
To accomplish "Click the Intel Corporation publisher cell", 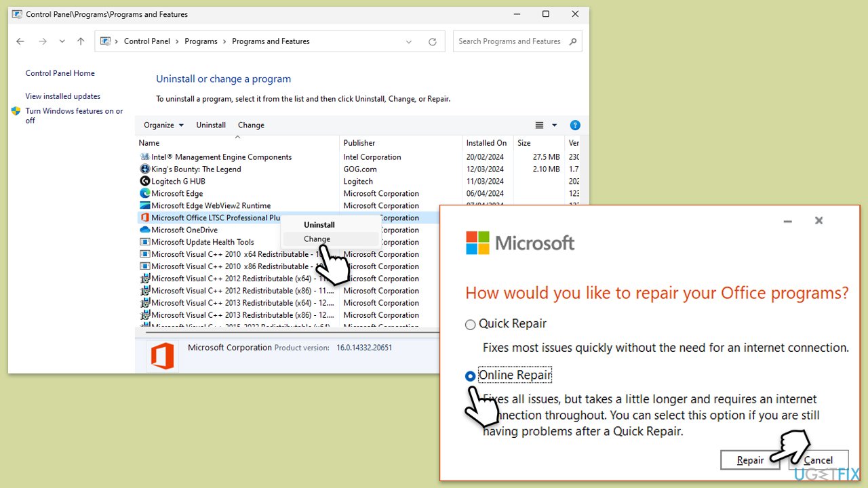I will (372, 157).
